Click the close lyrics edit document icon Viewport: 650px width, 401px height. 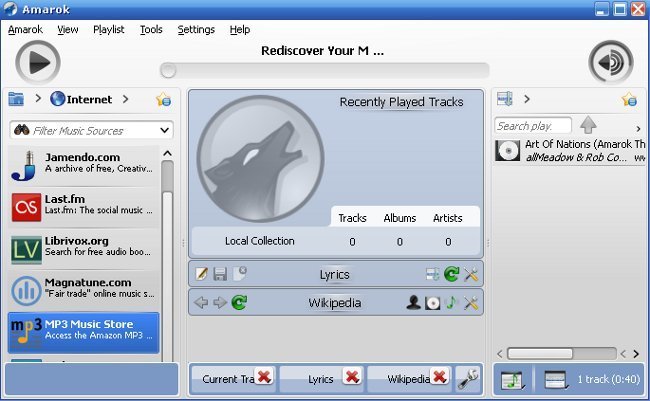(x=240, y=273)
